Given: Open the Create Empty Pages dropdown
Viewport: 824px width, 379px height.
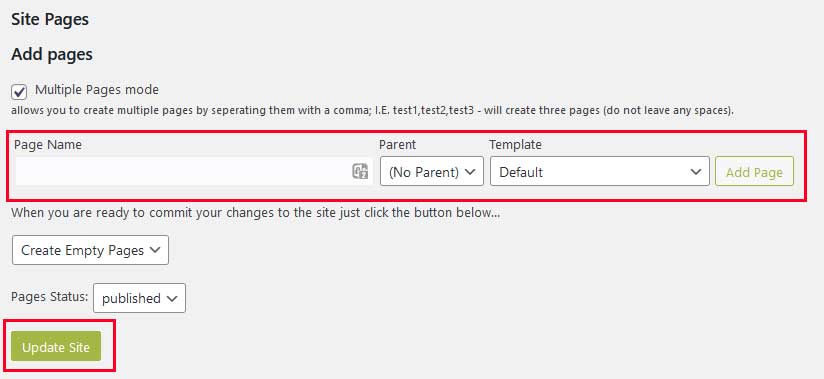Looking at the screenshot, I should pyautogui.click(x=90, y=250).
